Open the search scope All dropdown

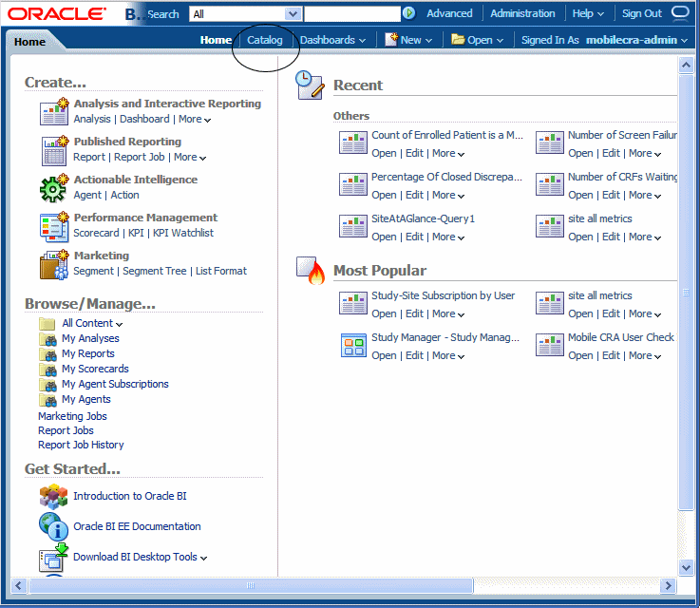(293, 14)
